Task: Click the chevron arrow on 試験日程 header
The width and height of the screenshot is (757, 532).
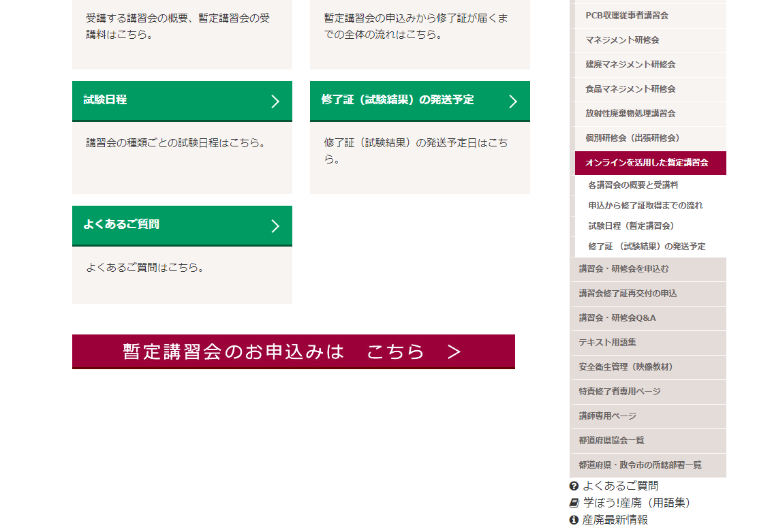Action: 275,101
